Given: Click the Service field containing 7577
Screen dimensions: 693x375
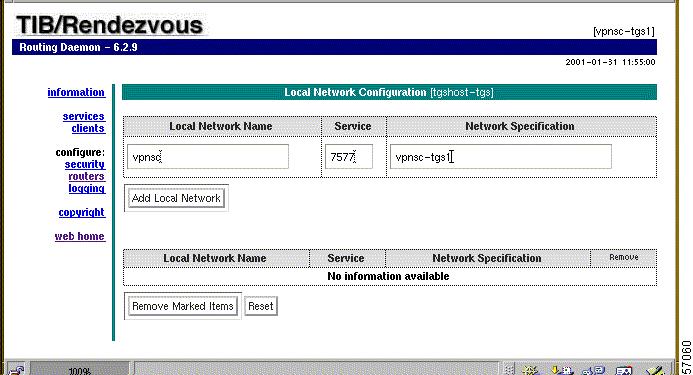Looking at the screenshot, I should point(349,157).
